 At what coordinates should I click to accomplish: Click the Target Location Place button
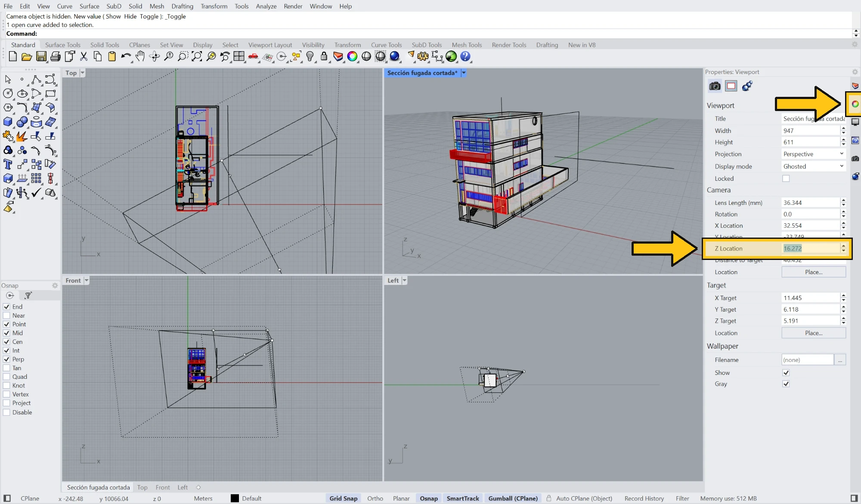814,333
